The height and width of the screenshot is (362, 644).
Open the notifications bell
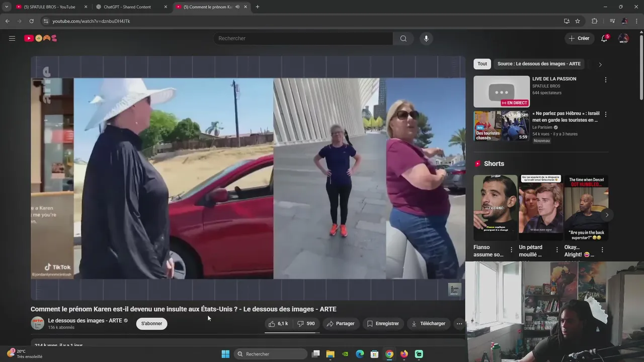604,38
